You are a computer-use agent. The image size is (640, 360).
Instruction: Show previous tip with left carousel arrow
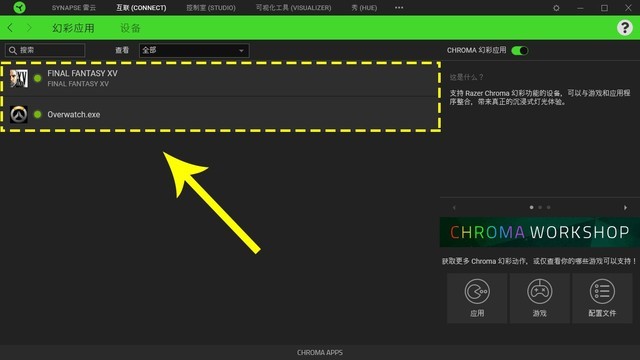pyautogui.click(x=454, y=208)
